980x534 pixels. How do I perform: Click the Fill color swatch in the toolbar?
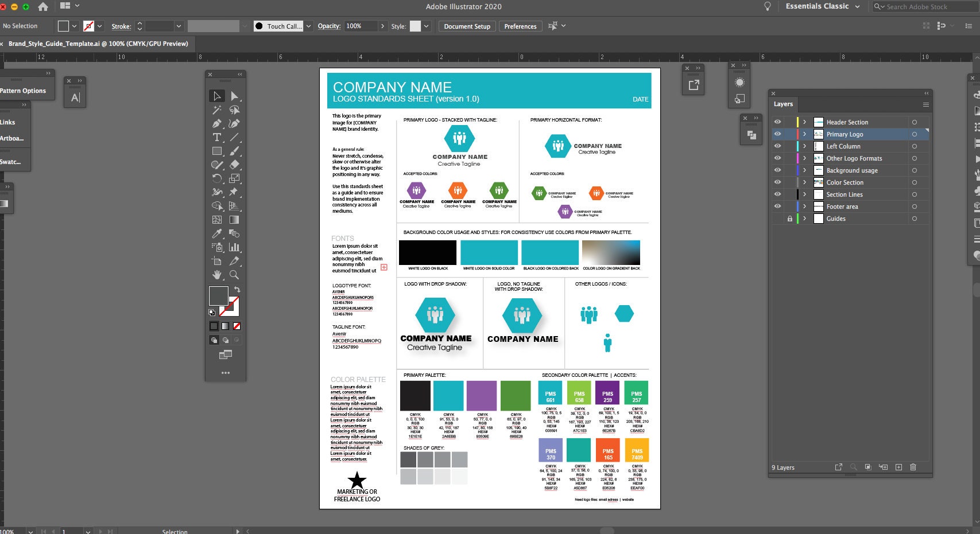click(x=218, y=295)
